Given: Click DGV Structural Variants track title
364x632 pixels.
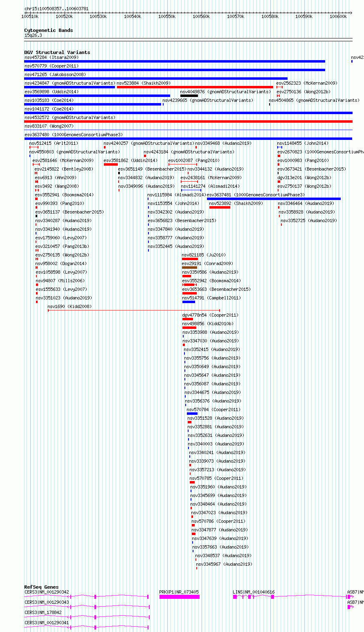Looking at the screenshot, I should tap(57, 52).
